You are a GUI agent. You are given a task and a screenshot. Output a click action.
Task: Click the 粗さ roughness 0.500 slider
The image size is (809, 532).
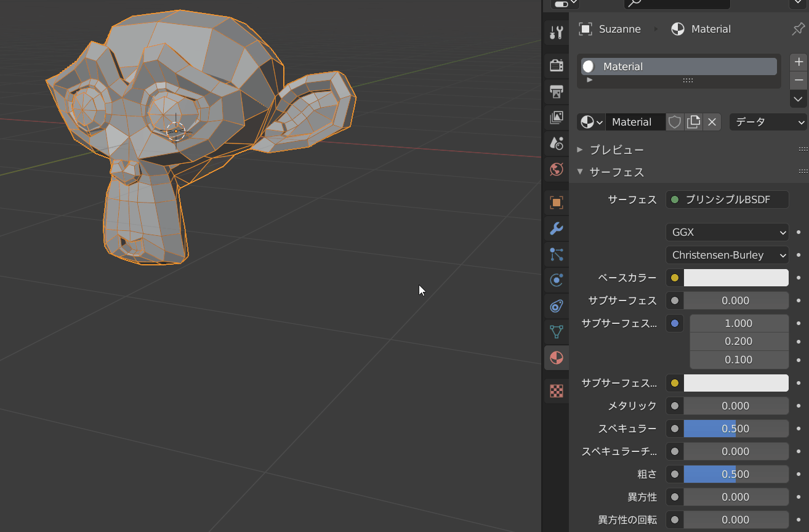(736, 474)
